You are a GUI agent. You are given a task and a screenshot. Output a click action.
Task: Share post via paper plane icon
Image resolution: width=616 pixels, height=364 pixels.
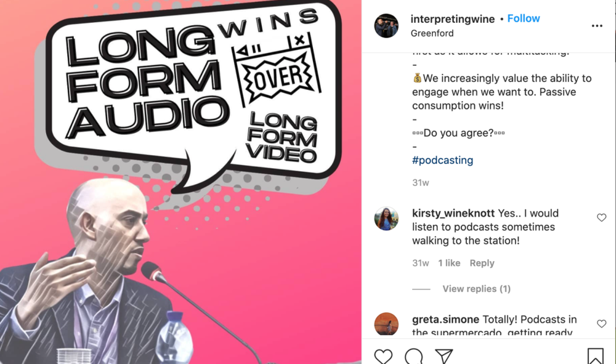(x=444, y=356)
